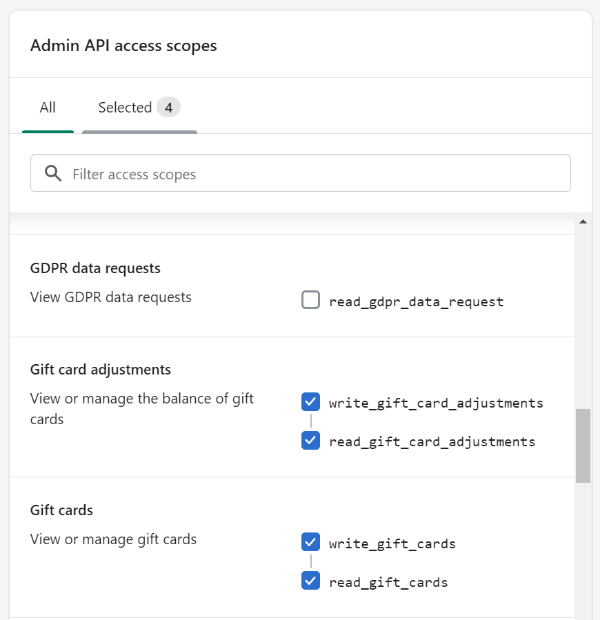
Task: Click the Gift card adjustments heading
Action: pyautogui.click(x=100, y=370)
